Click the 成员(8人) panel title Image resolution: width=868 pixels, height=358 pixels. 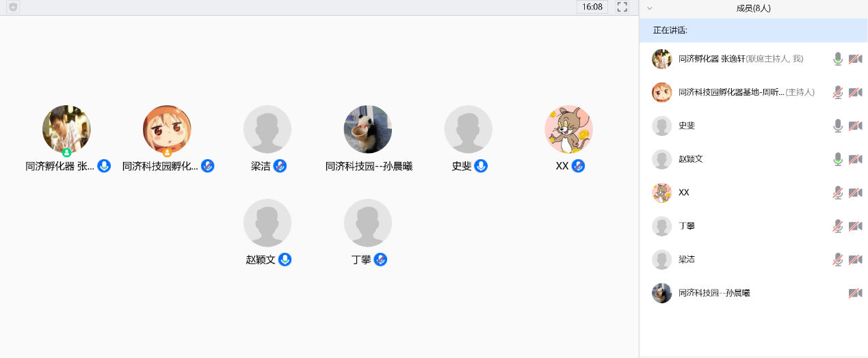click(754, 8)
